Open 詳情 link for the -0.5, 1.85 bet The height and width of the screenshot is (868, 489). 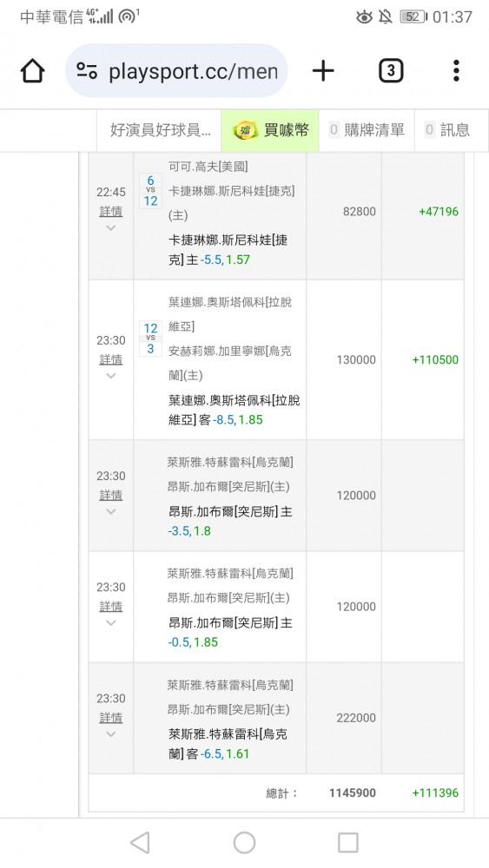click(x=111, y=606)
